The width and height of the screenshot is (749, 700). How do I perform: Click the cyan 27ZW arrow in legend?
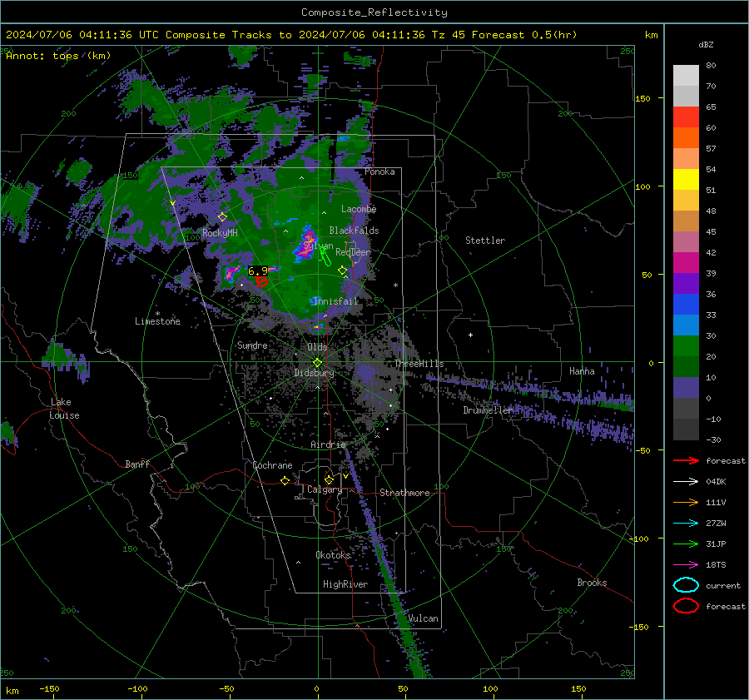(x=686, y=524)
